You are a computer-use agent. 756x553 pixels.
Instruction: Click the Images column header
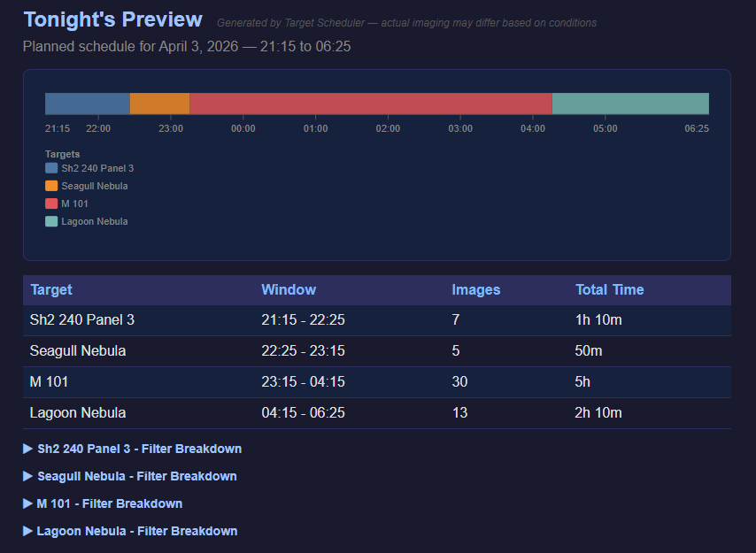475,289
